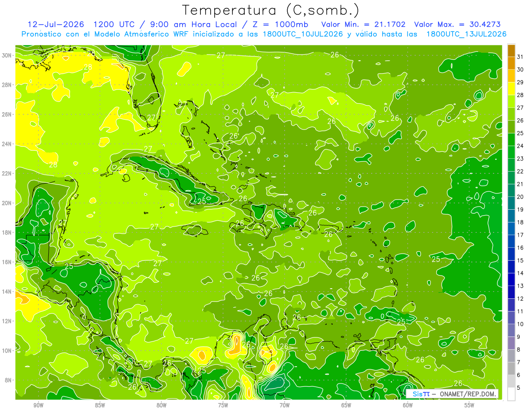Image resolution: width=532 pixels, height=411 pixels.
Task: Pick the orange legend band between 30 and 31
Action: point(511,63)
